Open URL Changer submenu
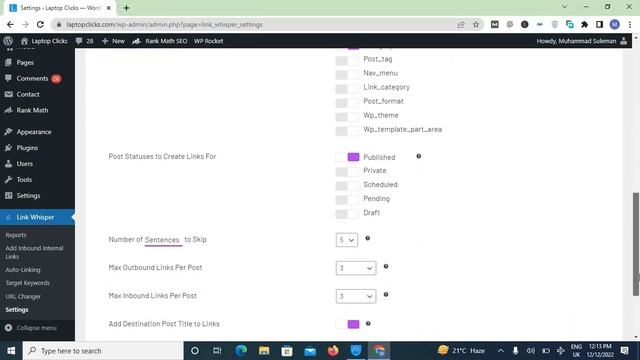The image size is (640, 360). [23, 296]
